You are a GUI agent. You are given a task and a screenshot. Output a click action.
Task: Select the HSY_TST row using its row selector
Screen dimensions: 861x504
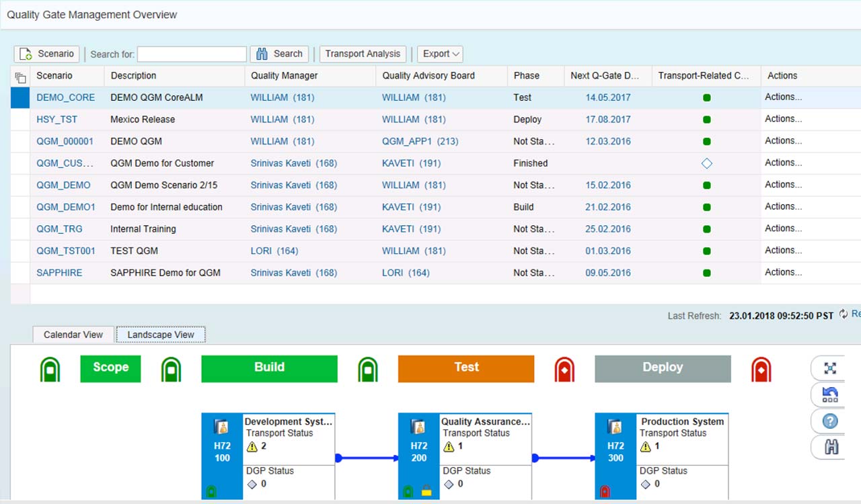(20, 120)
